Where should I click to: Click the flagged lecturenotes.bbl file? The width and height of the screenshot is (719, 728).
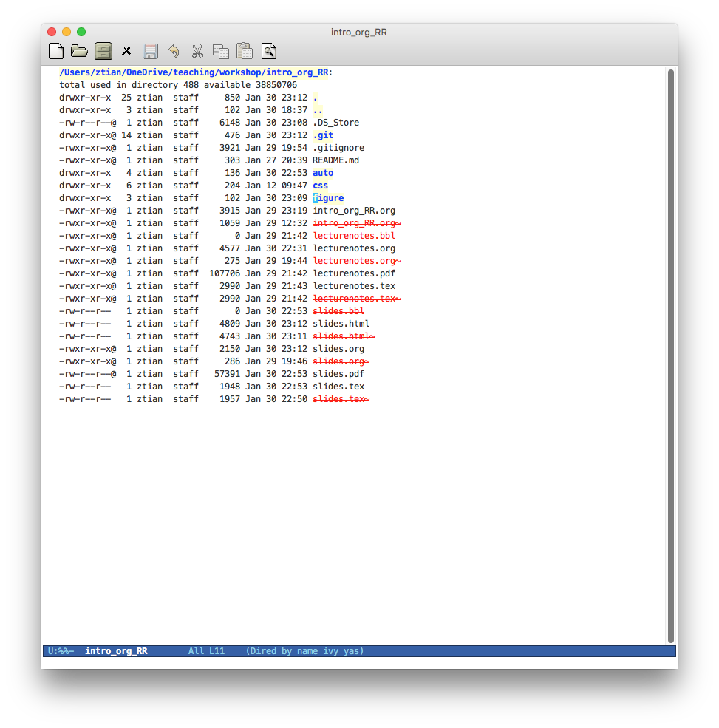tap(354, 235)
